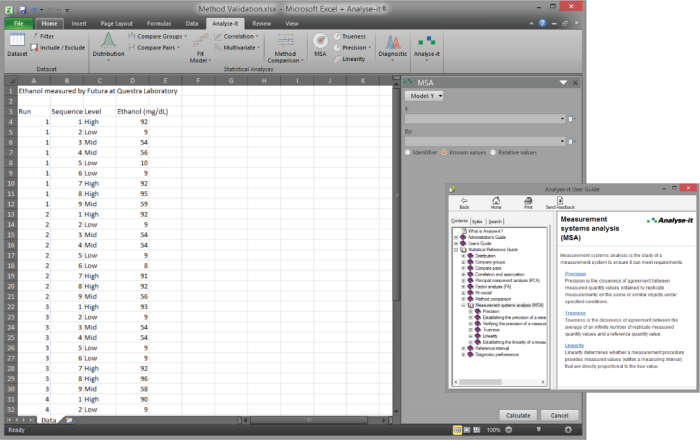Image resolution: width=700 pixels, height=440 pixels.
Task: Select Method comparison in help tree
Action: tap(492, 299)
